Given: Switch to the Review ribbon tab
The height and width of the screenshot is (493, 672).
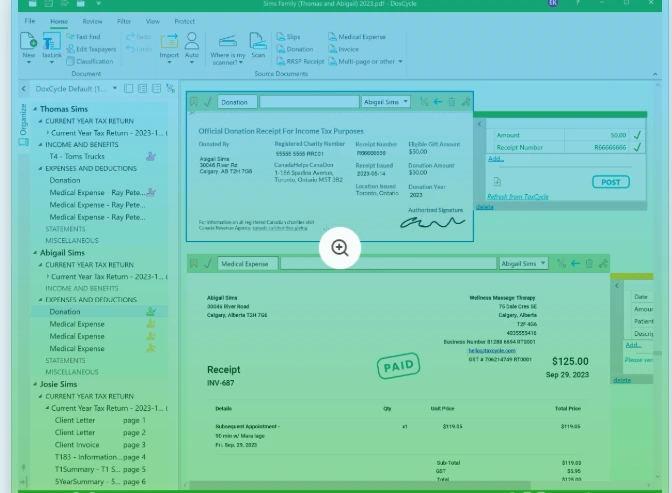Looking at the screenshot, I should [x=92, y=21].
